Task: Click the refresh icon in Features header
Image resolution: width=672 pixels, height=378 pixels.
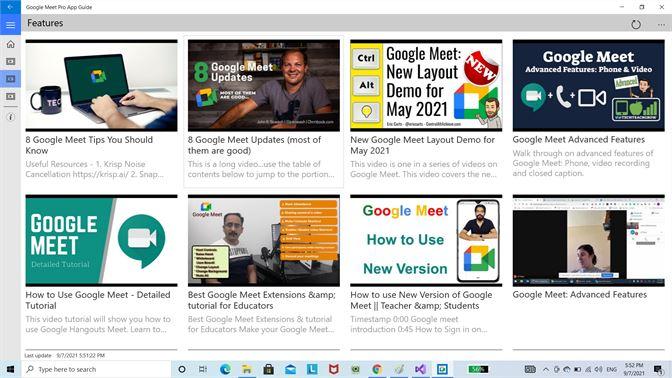Action: coord(636,24)
